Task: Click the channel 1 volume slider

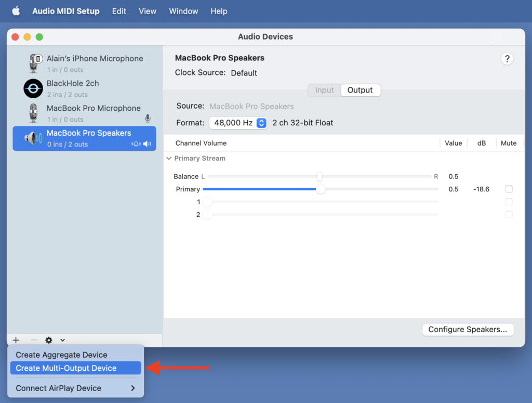Action: point(320,202)
